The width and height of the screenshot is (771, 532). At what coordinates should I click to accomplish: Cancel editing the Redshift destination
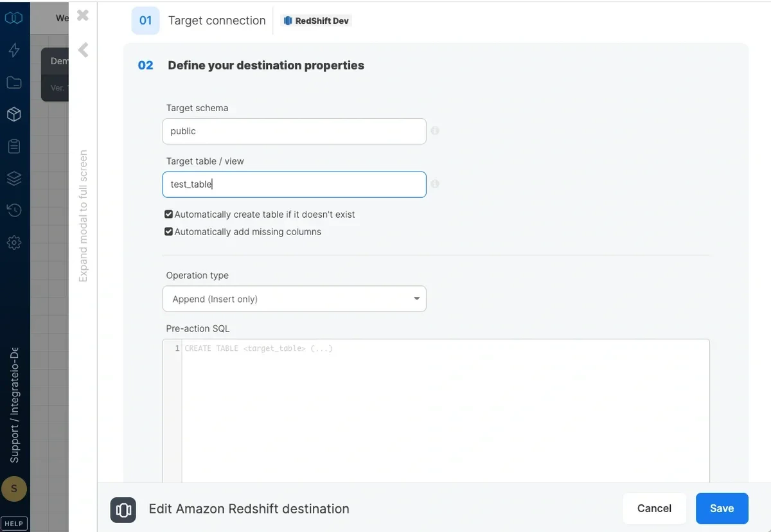654,508
